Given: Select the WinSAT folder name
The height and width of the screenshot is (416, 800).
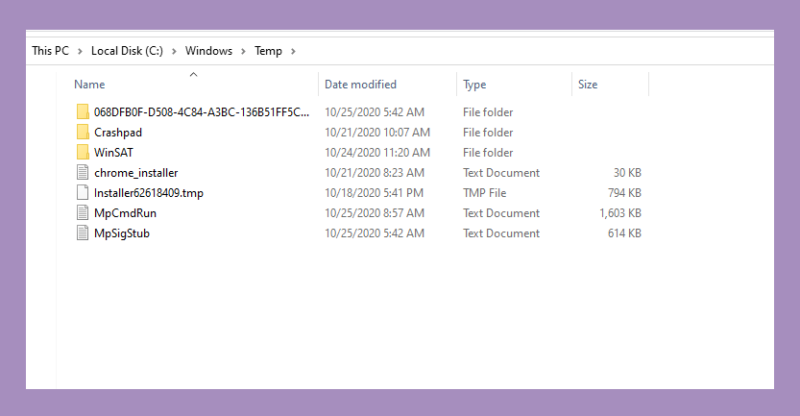Looking at the screenshot, I should [114, 152].
